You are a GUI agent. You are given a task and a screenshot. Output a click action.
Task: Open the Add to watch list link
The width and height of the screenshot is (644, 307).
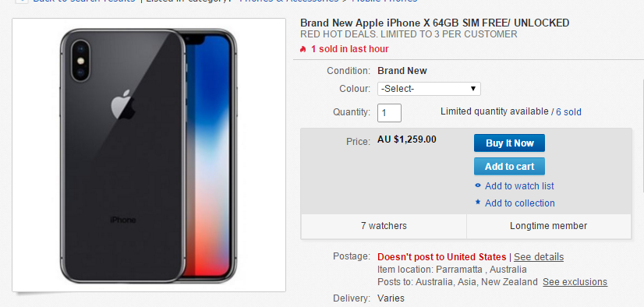point(519,186)
